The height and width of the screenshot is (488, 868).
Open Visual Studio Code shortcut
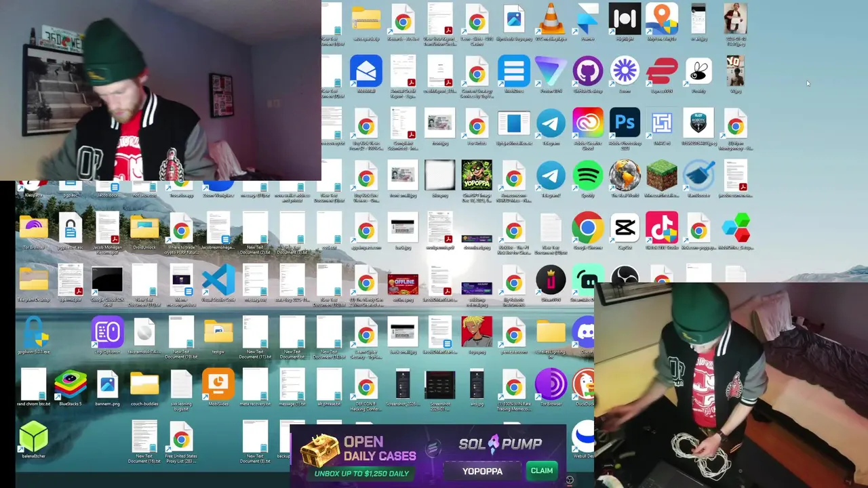pos(218,281)
